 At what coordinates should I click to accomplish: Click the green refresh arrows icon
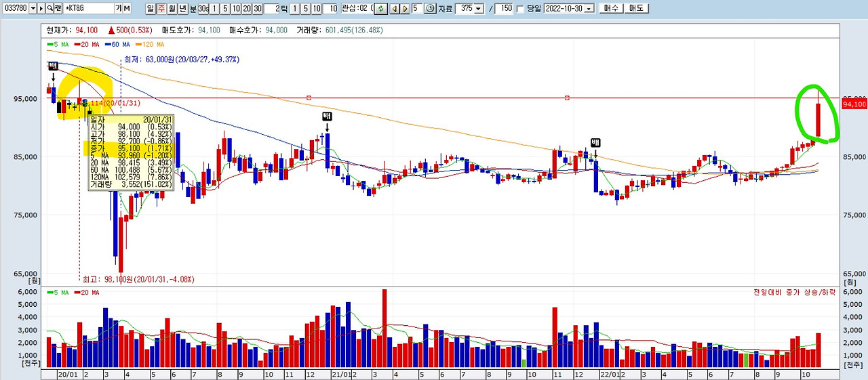pos(381,8)
